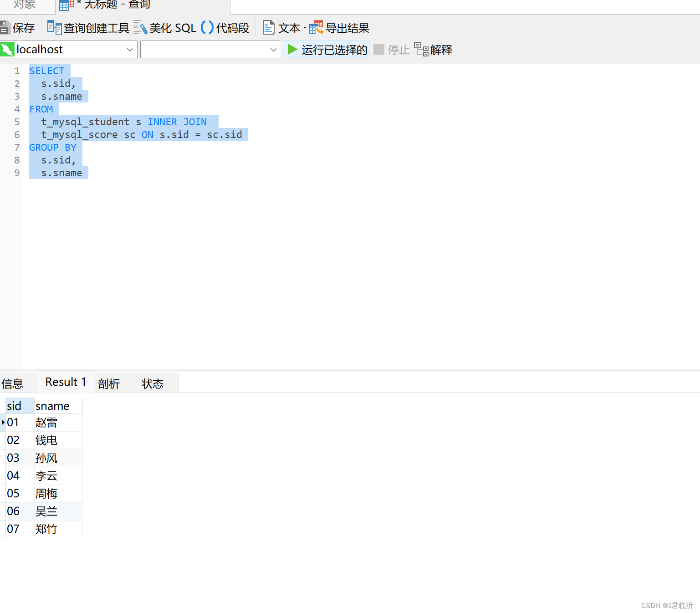Select the cell with sid 04
The width and height of the screenshot is (700, 613).
point(20,476)
